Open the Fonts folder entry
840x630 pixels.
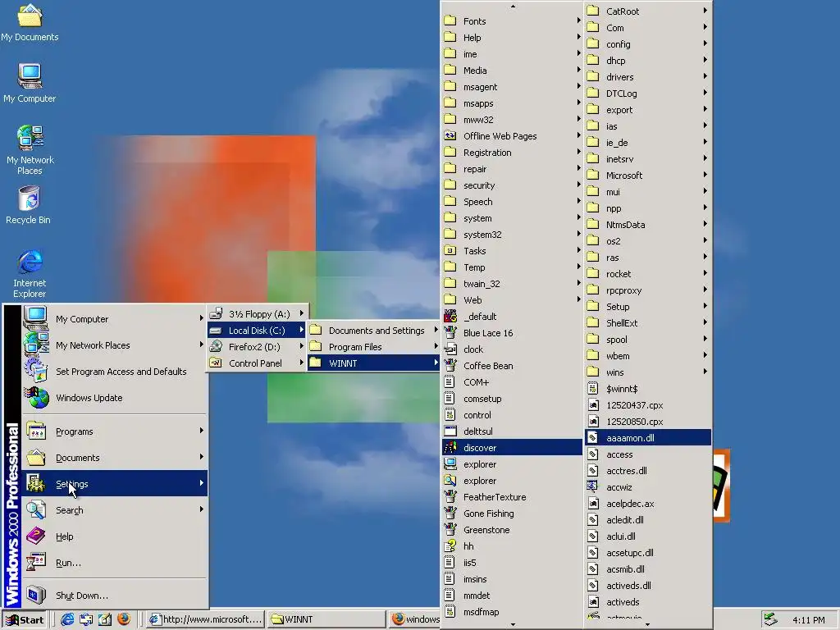(x=512, y=21)
